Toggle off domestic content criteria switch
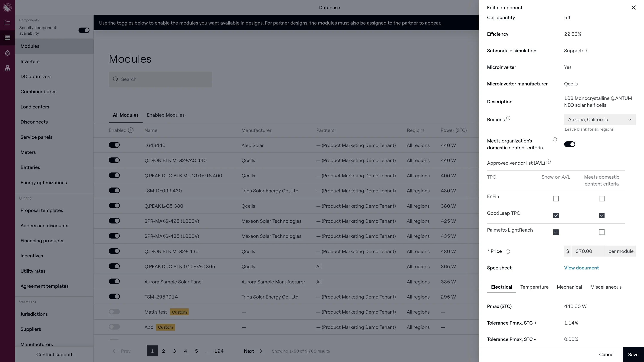The width and height of the screenshot is (644, 362). (x=570, y=144)
